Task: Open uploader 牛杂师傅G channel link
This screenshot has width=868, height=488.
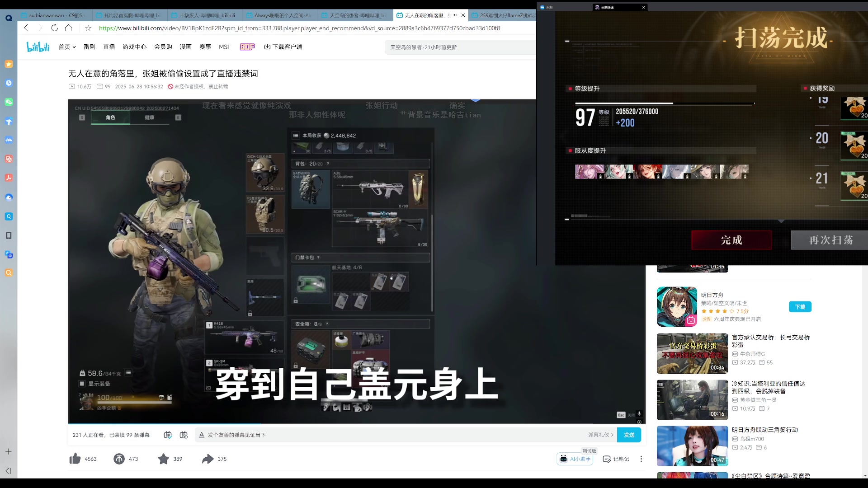Action: click(x=752, y=354)
